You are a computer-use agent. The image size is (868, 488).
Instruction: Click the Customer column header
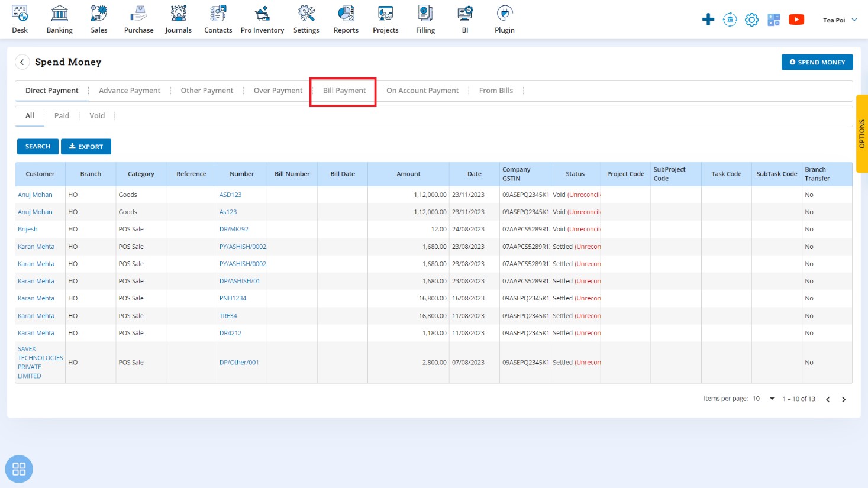[x=40, y=174]
